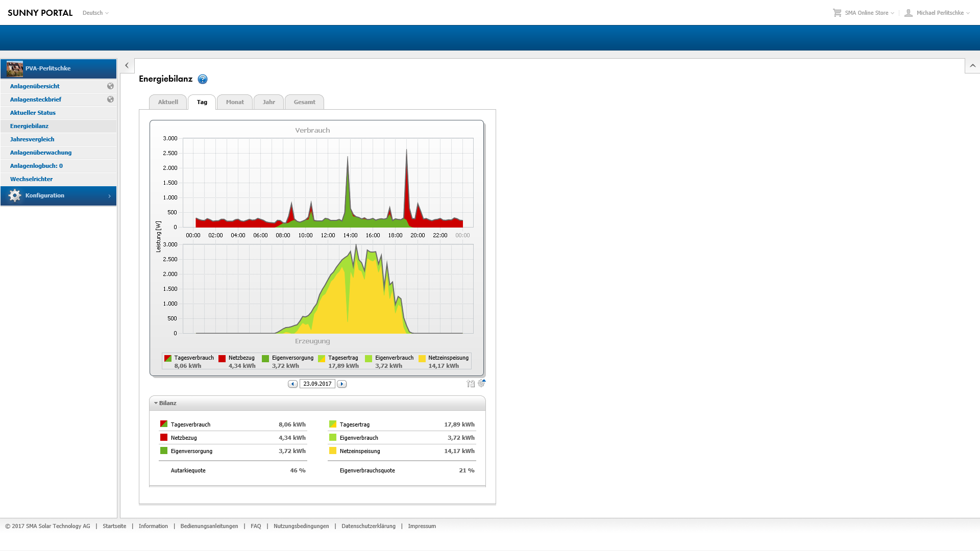Open SMA Online Store cart icon
Image resolution: width=980 pixels, height=551 pixels.
tap(837, 13)
